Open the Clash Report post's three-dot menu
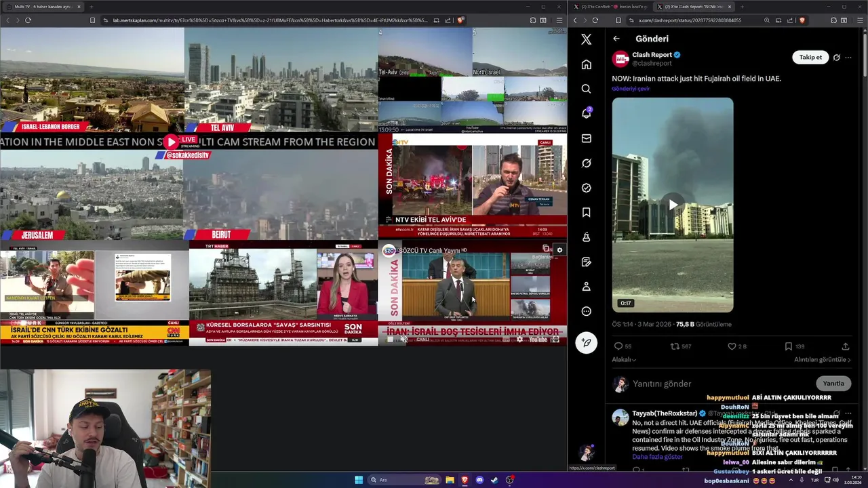Screen dimensions: 868x488 [x=848, y=58]
